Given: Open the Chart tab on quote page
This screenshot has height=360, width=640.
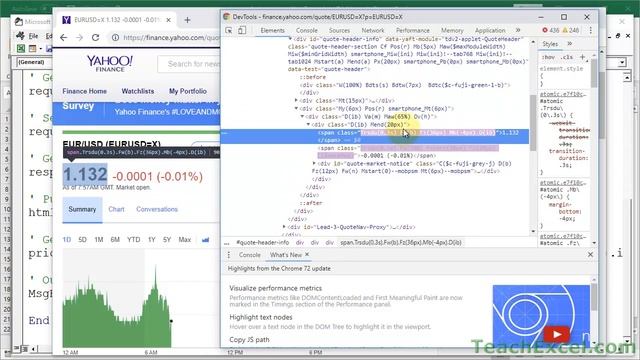Looking at the screenshot, I should point(116,209).
